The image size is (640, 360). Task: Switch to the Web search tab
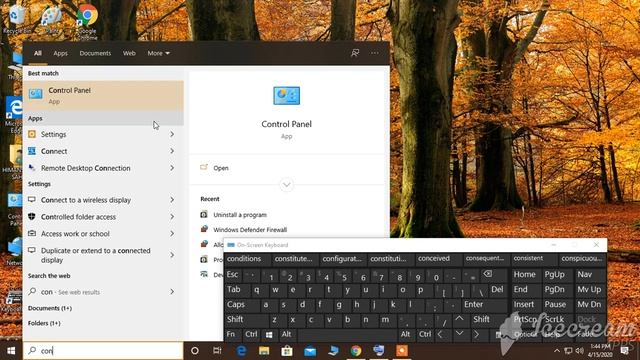click(129, 53)
